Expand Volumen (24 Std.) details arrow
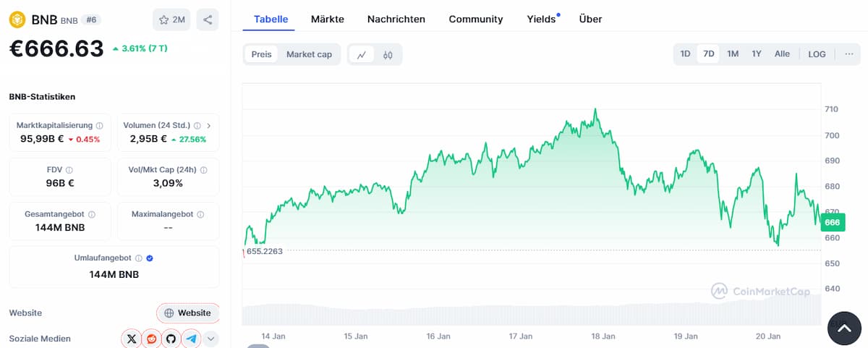The image size is (868, 348). (208, 125)
